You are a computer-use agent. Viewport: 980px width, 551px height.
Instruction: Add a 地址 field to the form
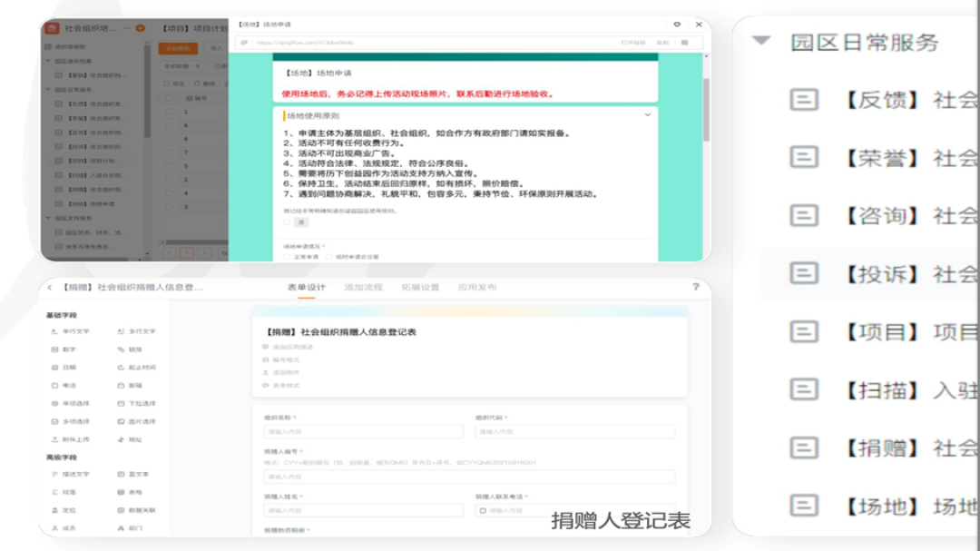tap(130, 439)
